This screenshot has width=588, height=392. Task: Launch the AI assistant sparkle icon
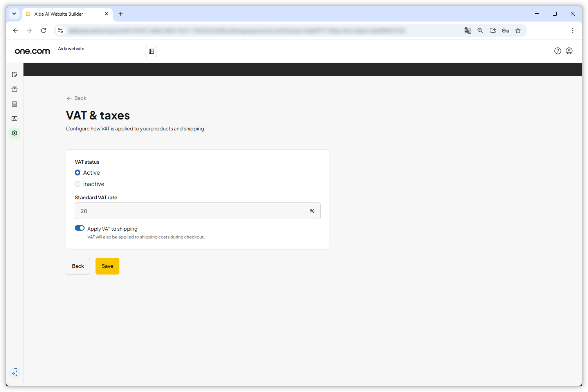tap(14, 373)
